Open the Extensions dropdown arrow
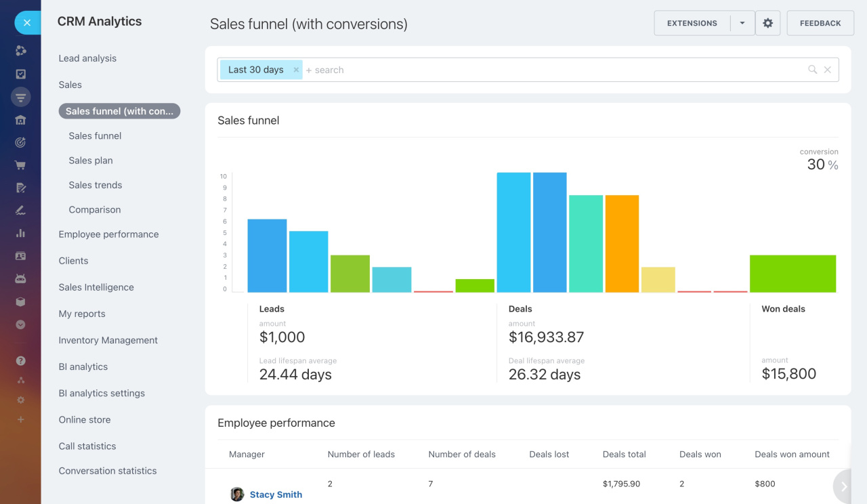 pos(742,23)
